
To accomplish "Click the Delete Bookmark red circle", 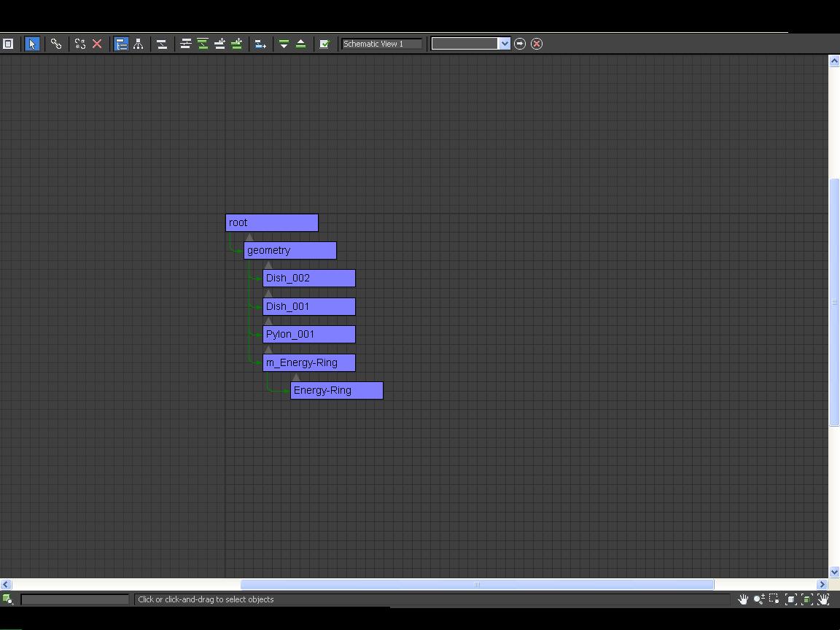I will 536,44.
